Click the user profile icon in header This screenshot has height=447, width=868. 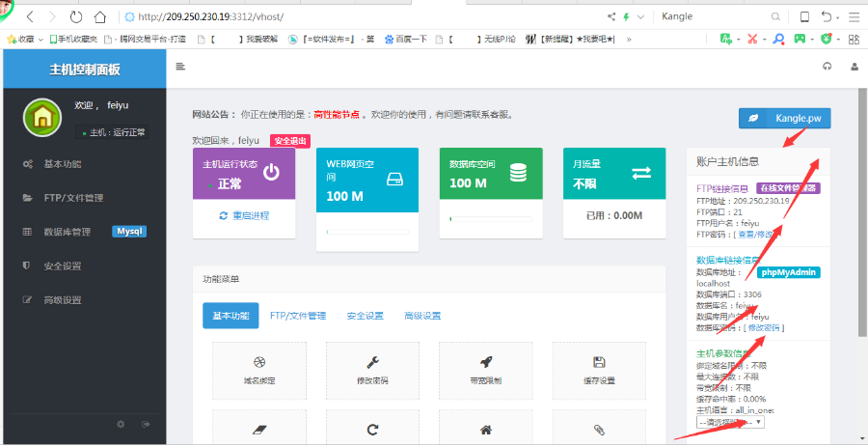[854, 67]
